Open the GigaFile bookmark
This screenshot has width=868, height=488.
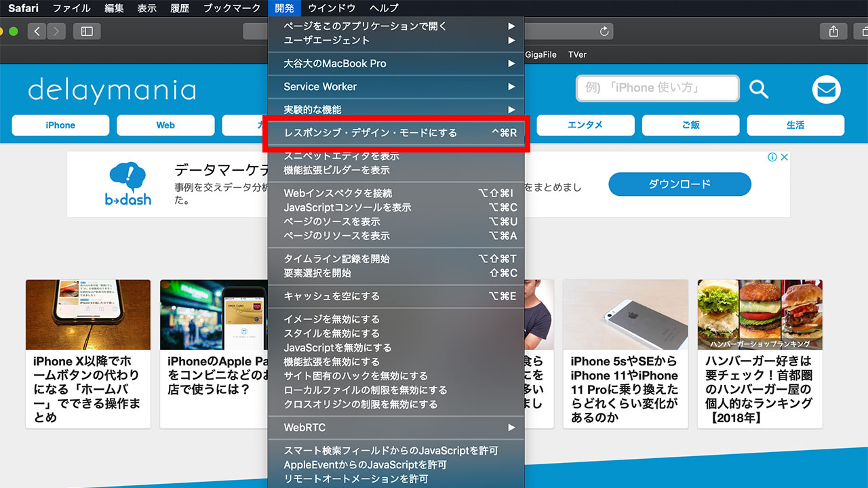(x=541, y=55)
